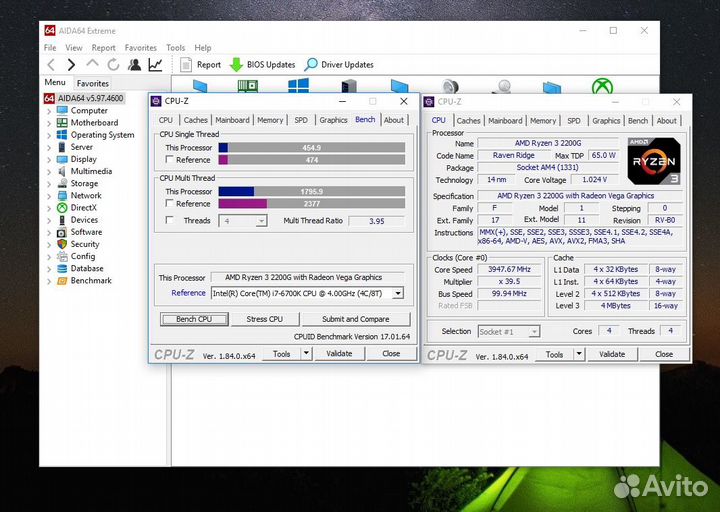Open the View menu in AIDA64

[73, 48]
